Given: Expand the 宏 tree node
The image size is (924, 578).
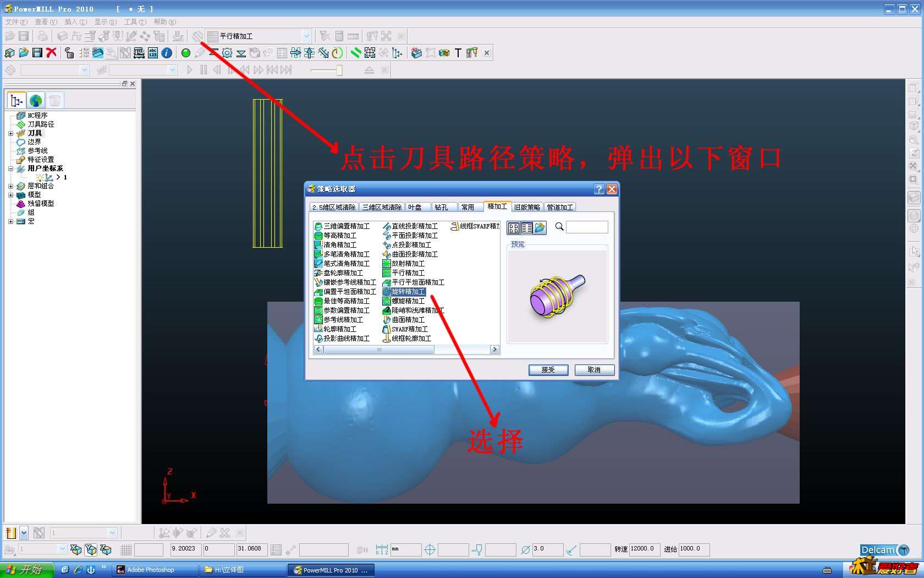Looking at the screenshot, I should [10, 221].
